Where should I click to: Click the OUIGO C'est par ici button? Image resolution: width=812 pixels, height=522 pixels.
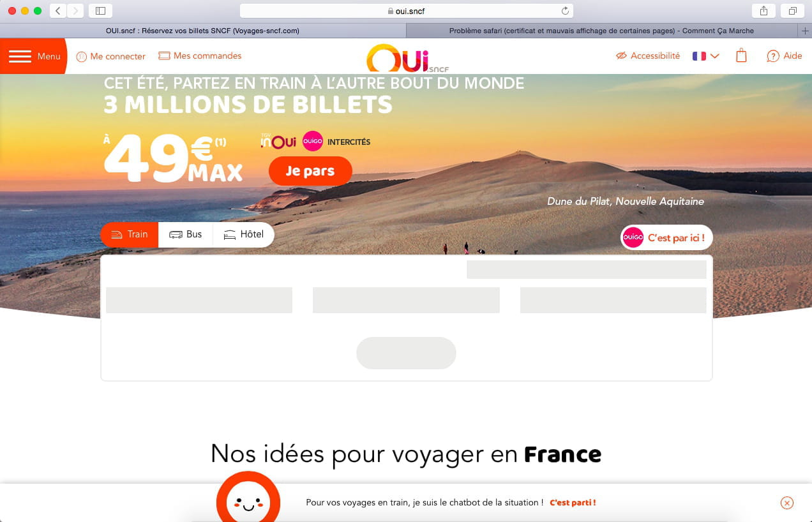[x=666, y=237]
